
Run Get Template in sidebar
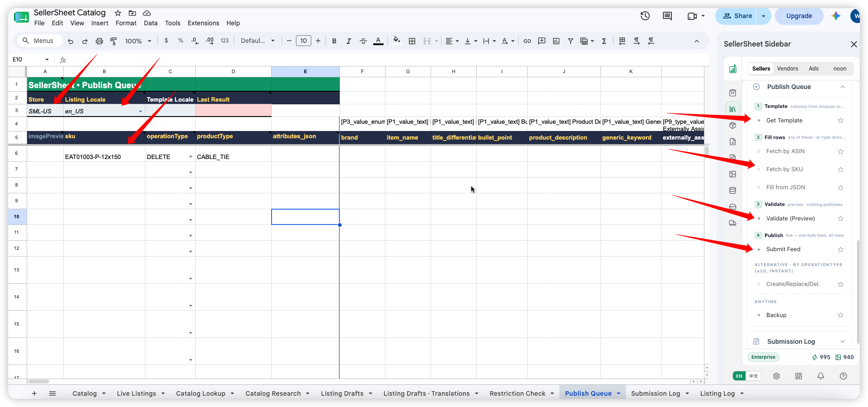[x=784, y=121]
